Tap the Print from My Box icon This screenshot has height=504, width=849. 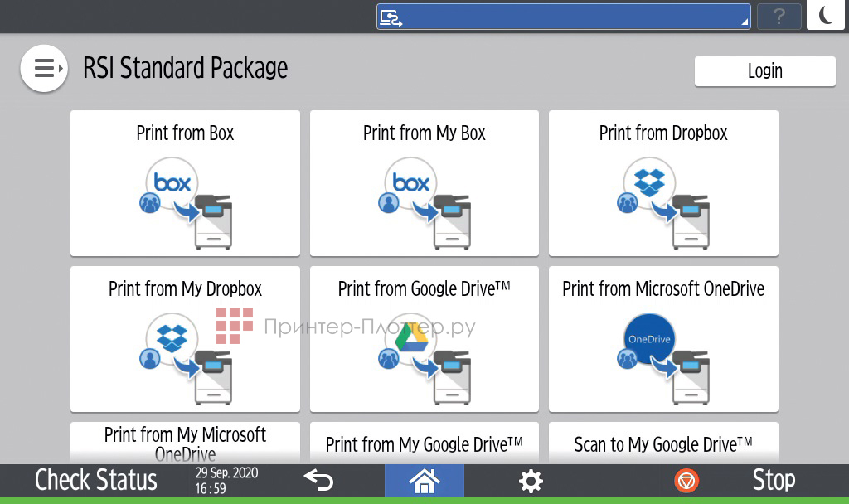424,201
